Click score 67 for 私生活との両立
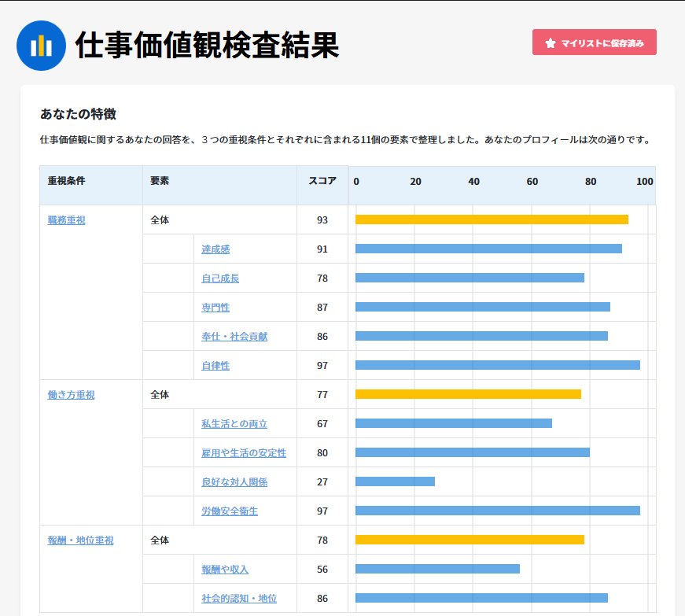Viewport: 685px width, 616px height. click(x=322, y=424)
